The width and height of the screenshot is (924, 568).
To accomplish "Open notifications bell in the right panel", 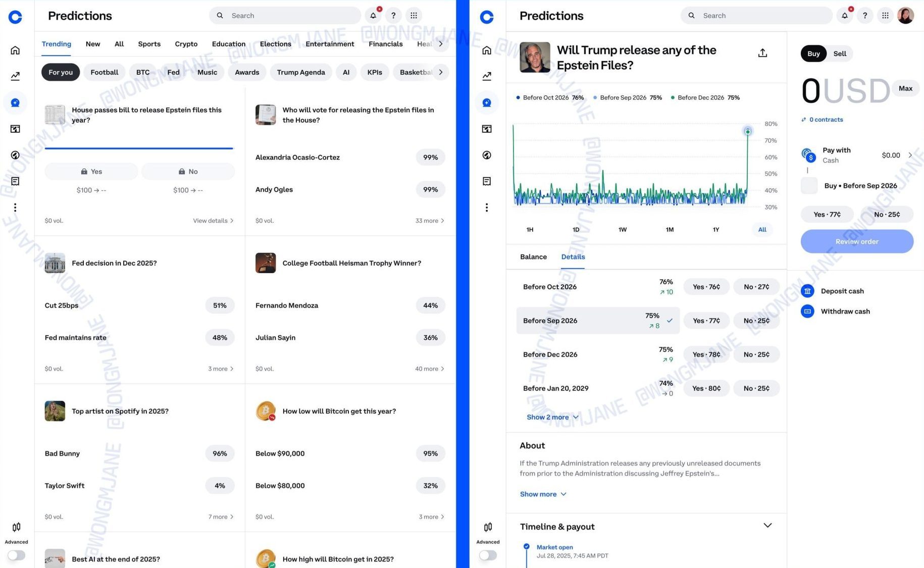I will (845, 16).
